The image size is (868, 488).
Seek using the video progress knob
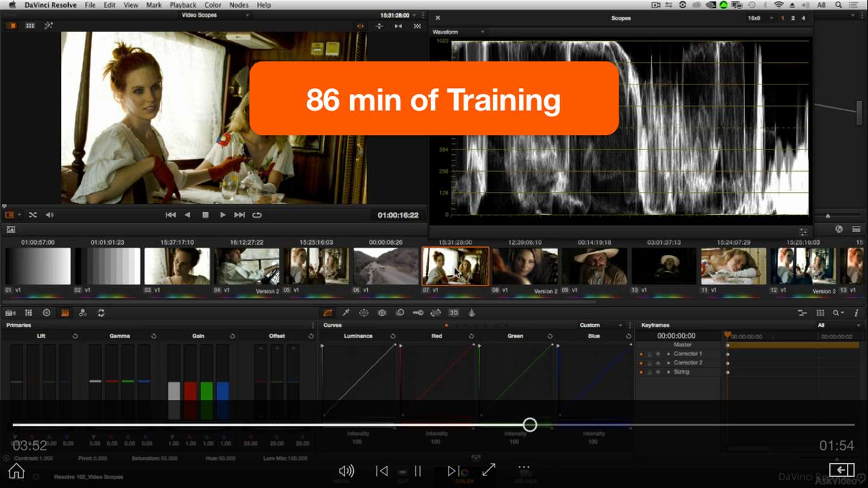tap(530, 425)
